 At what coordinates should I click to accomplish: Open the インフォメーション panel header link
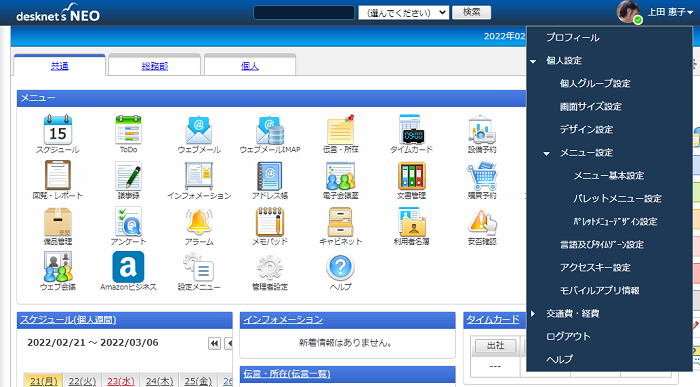point(283,320)
